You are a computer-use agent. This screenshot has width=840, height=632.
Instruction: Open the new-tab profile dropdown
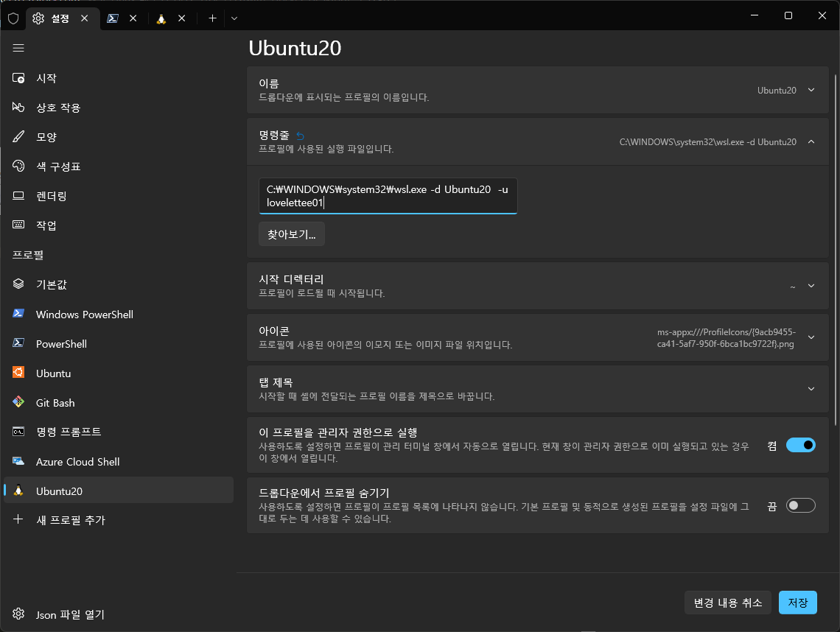pos(234,18)
